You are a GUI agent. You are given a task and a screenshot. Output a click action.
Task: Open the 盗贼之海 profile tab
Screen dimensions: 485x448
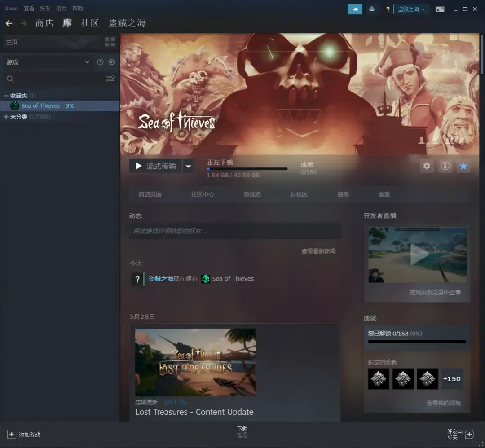tap(127, 23)
